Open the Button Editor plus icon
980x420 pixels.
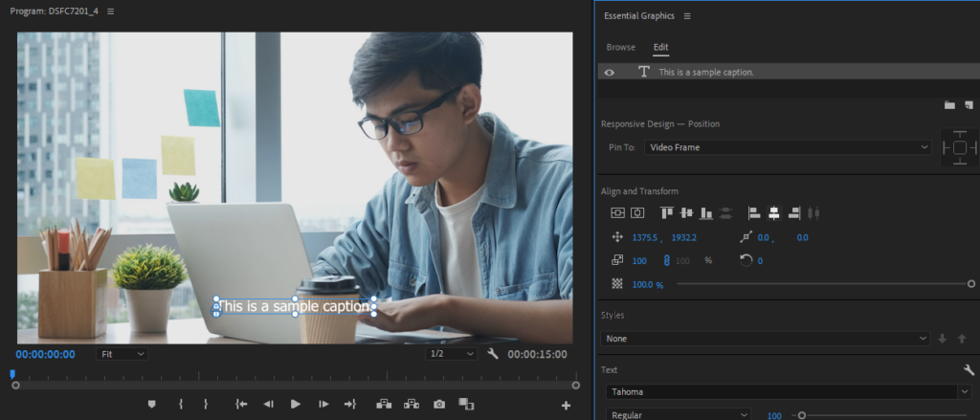566,406
